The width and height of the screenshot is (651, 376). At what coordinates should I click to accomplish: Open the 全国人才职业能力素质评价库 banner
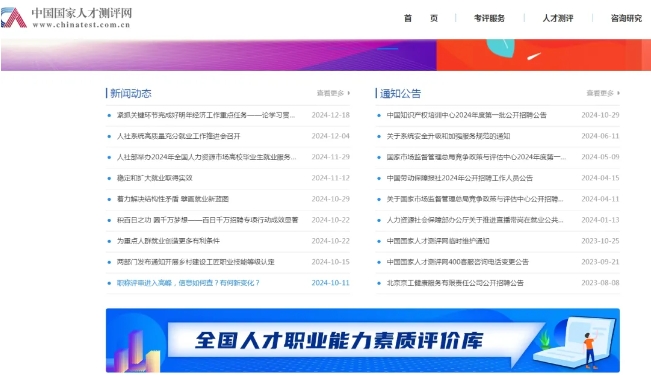pyautogui.click(x=363, y=340)
